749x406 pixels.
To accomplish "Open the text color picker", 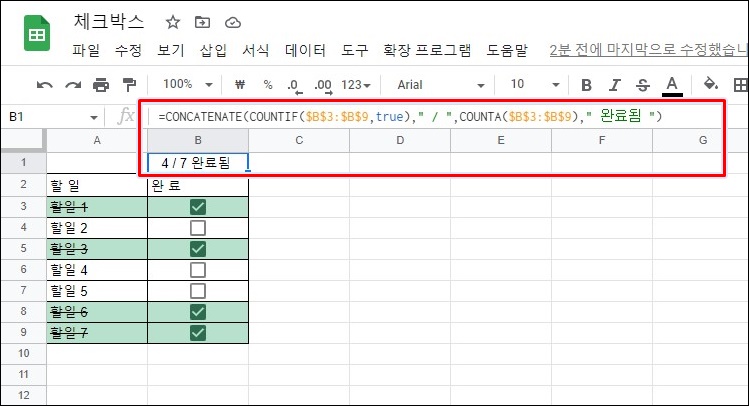I will pyautogui.click(x=672, y=85).
